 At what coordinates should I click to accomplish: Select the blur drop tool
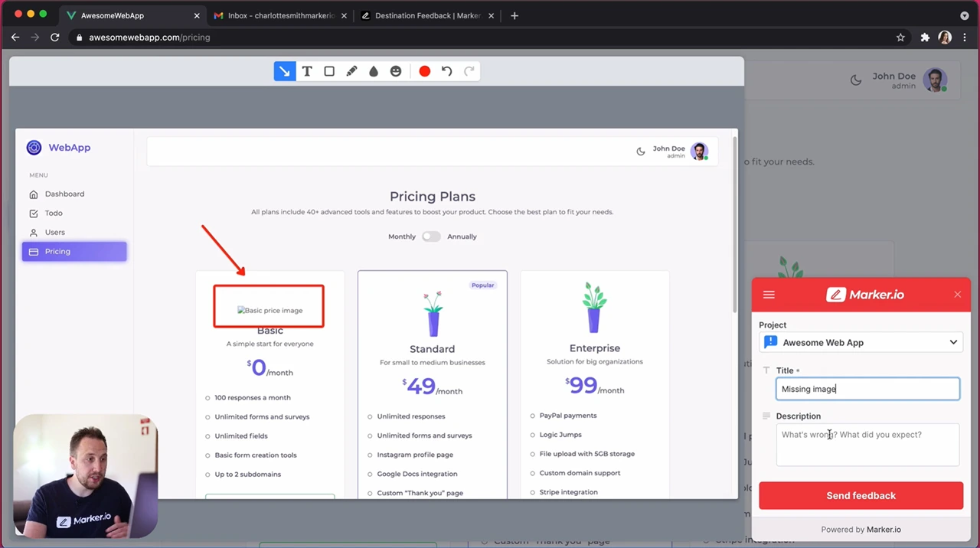tap(374, 71)
